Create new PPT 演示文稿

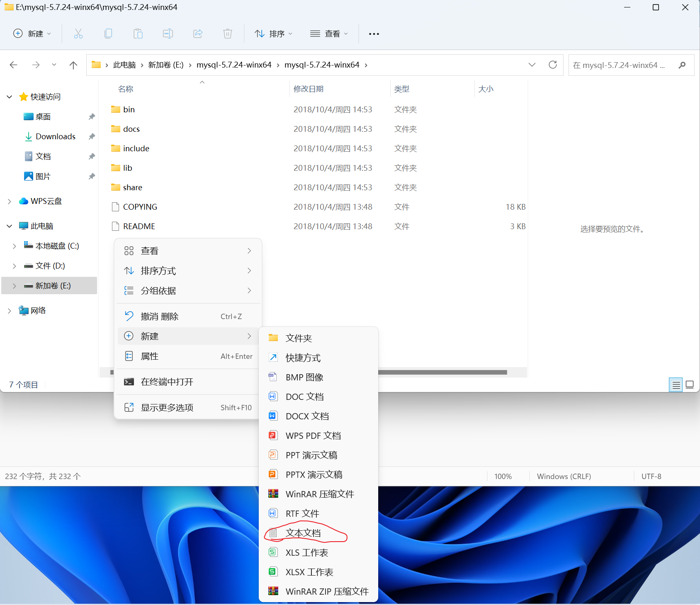(318, 455)
